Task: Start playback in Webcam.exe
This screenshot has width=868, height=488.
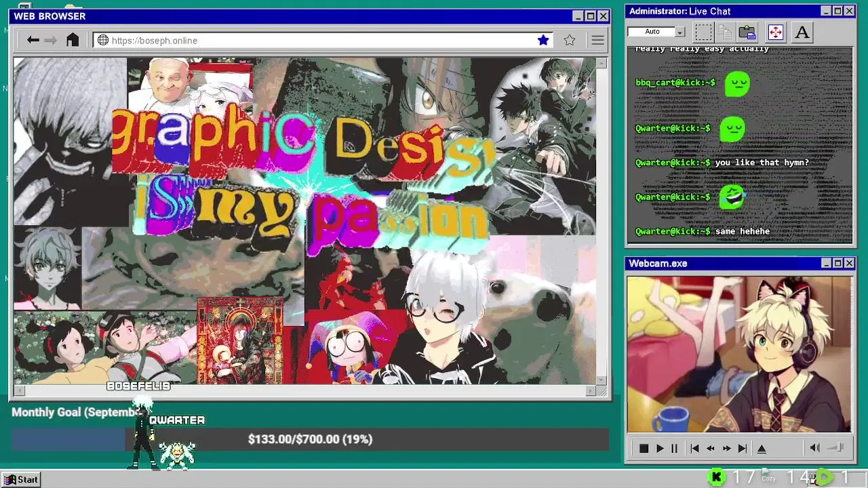Action: 660,448
